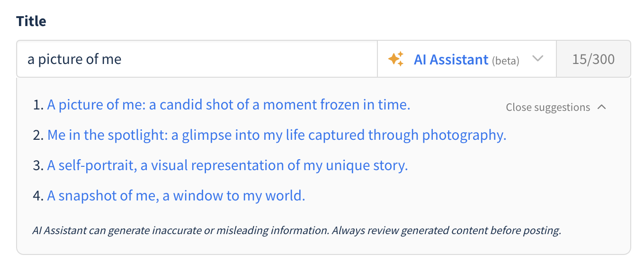Viewport: 644px width, 272px height.
Task: Click the Title field label
Action: point(31,21)
